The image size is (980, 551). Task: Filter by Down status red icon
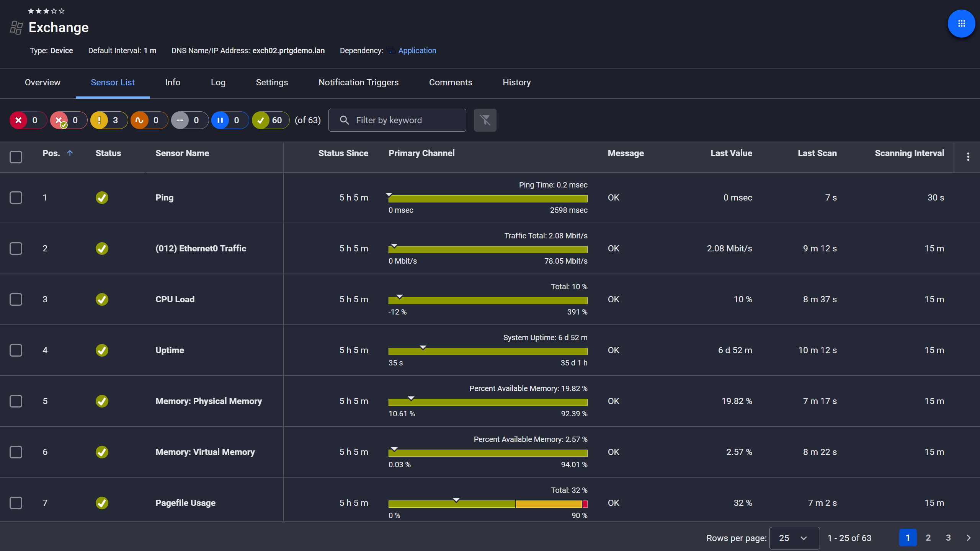click(18, 120)
